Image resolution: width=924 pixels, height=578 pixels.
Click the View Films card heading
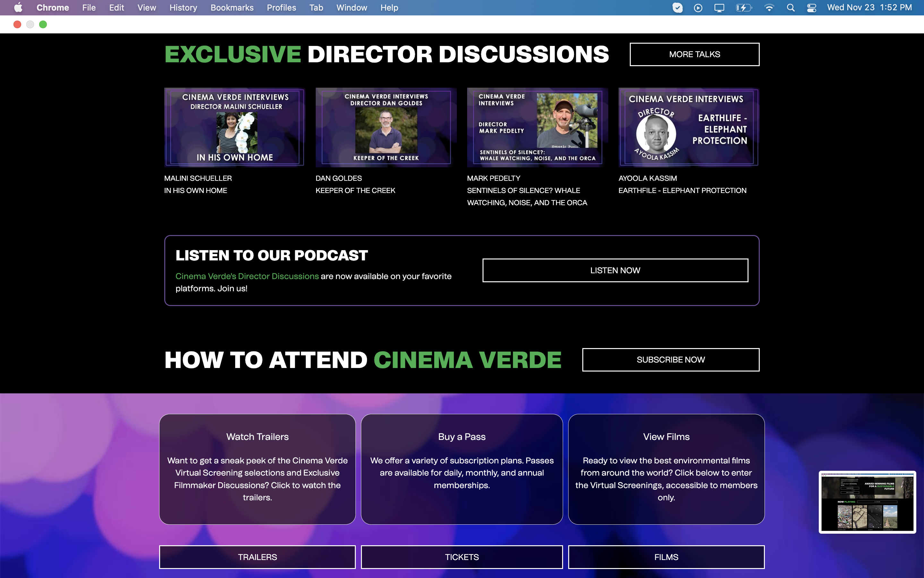666,437
